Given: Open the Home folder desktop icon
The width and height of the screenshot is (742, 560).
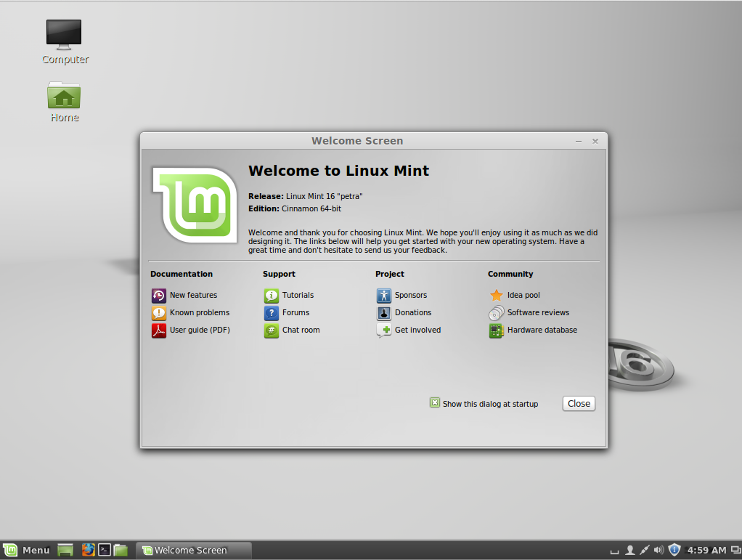Looking at the screenshot, I should coord(64,95).
